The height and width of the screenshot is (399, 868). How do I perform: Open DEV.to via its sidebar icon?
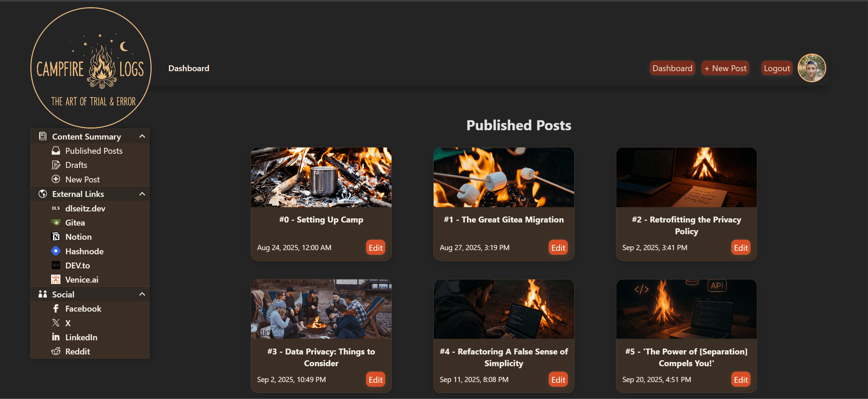tap(56, 265)
